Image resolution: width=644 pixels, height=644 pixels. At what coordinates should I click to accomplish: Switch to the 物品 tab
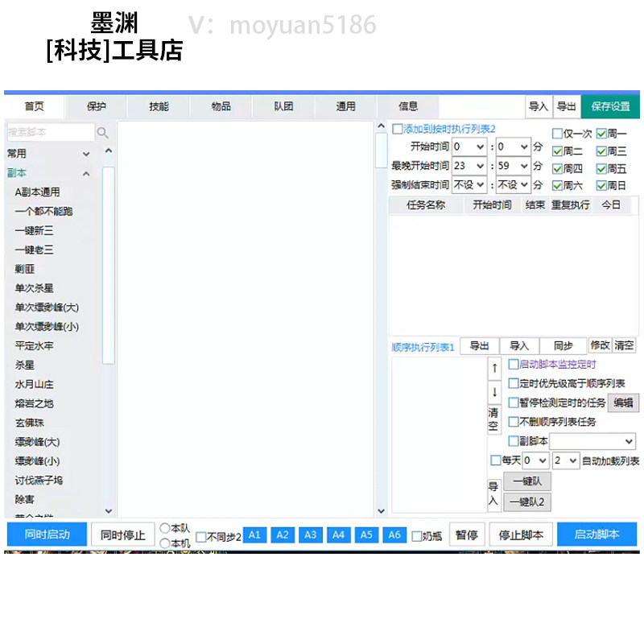tap(220, 106)
